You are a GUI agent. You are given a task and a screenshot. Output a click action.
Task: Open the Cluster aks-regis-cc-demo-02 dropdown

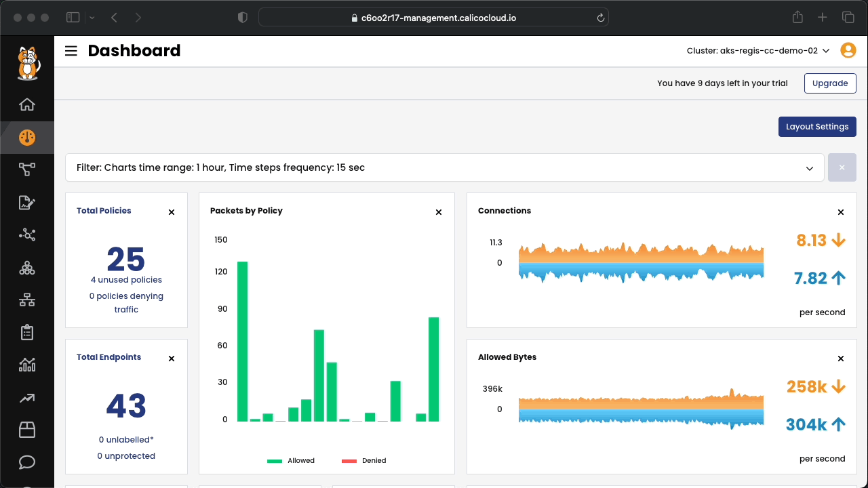click(758, 51)
